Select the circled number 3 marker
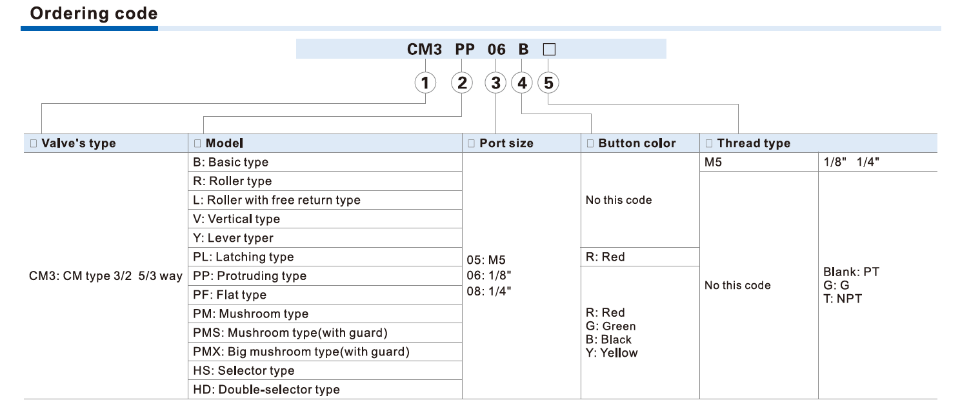The height and width of the screenshot is (409, 980). pyautogui.click(x=496, y=83)
